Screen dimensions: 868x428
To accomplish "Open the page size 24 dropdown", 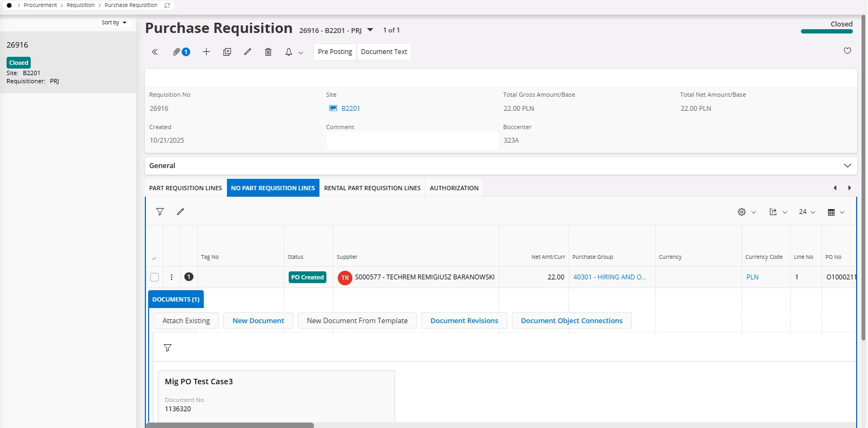I will pos(806,212).
